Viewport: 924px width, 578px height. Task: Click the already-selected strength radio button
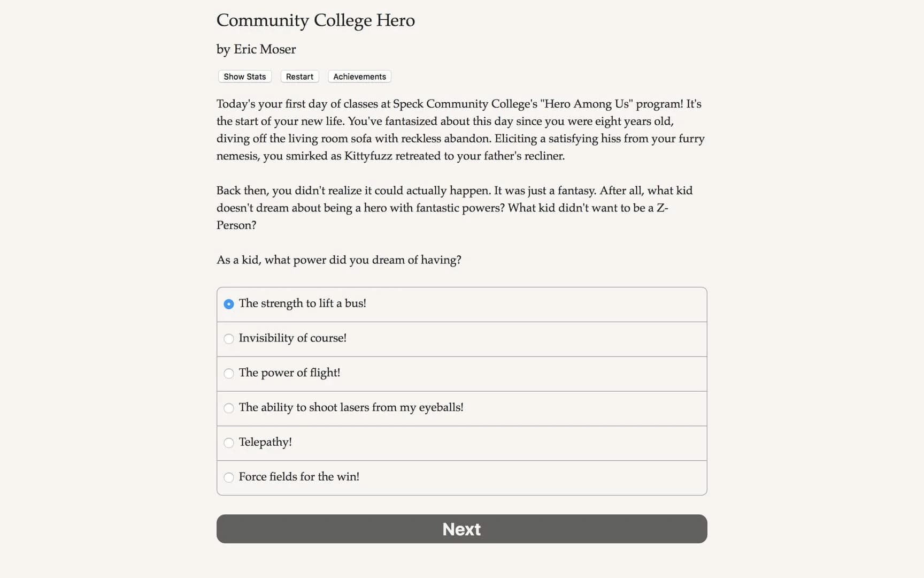[229, 303]
